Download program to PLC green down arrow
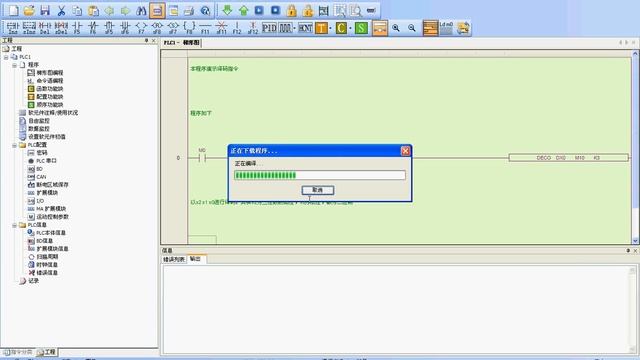This screenshot has height=360, width=640. pos(227,10)
